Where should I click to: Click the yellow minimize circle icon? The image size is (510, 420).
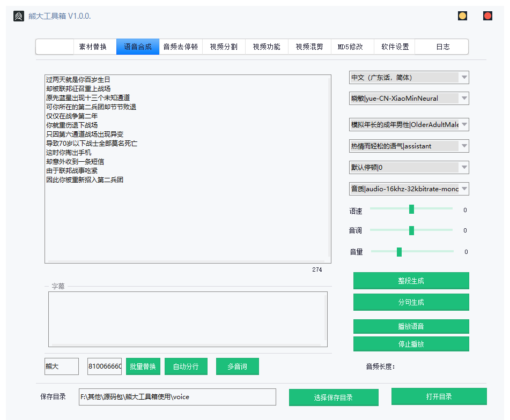(x=462, y=16)
